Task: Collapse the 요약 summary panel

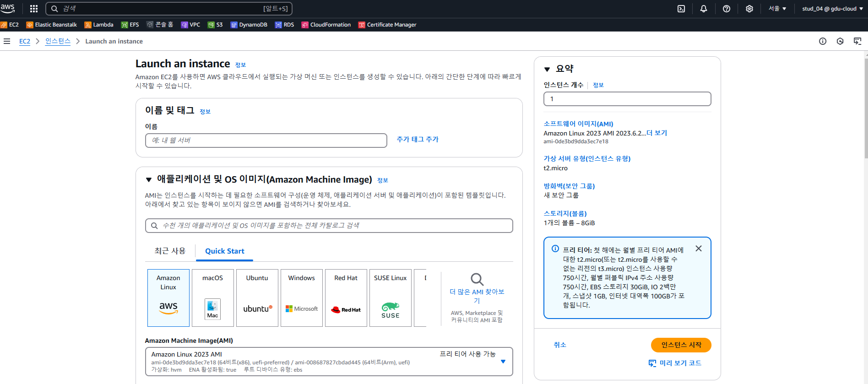Action: coord(547,69)
